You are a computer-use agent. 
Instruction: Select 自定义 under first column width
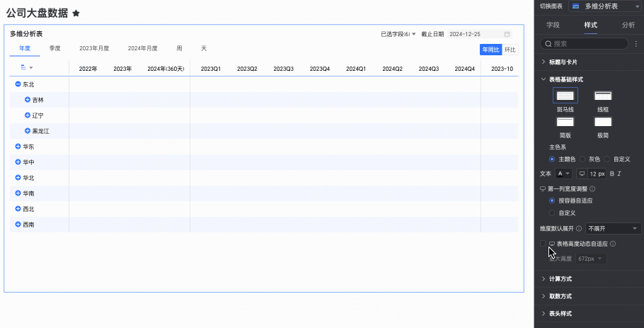click(553, 213)
